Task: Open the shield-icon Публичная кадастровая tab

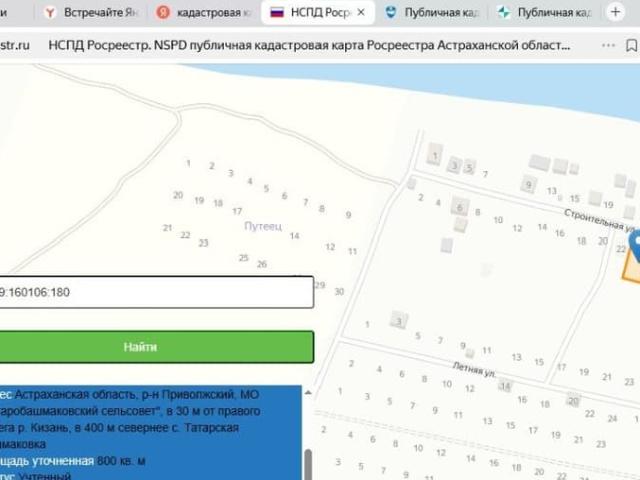Action: tap(432, 13)
